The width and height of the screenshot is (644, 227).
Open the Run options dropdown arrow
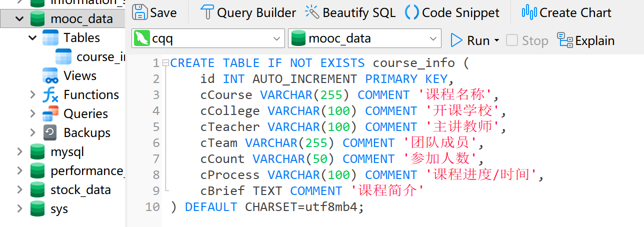pos(496,40)
